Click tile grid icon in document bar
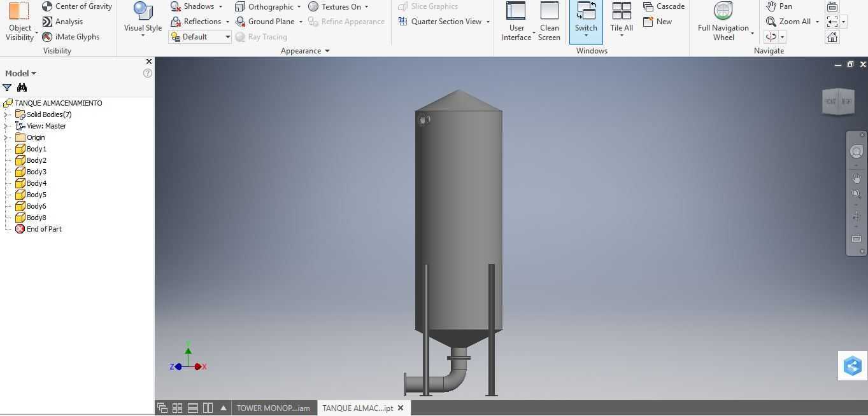The image size is (868, 416). pyautogui.click(x=178, y=408)
